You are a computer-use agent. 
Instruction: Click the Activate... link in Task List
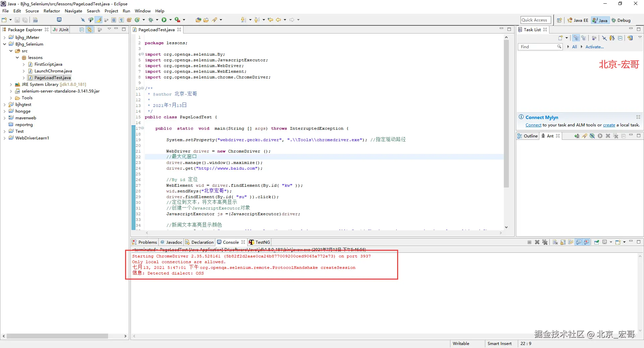(x=594, y=47)
